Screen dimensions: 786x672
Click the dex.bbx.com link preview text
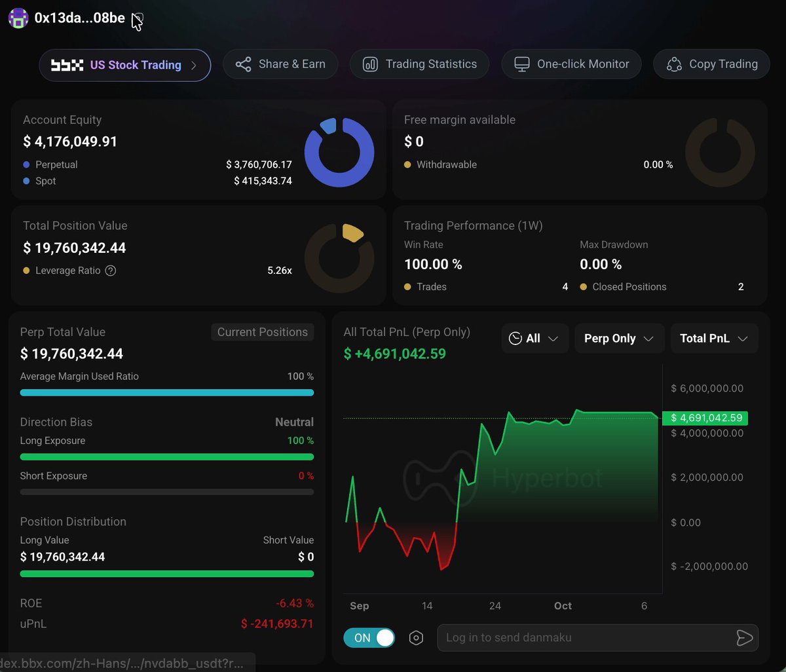click(x=122, y=663)
